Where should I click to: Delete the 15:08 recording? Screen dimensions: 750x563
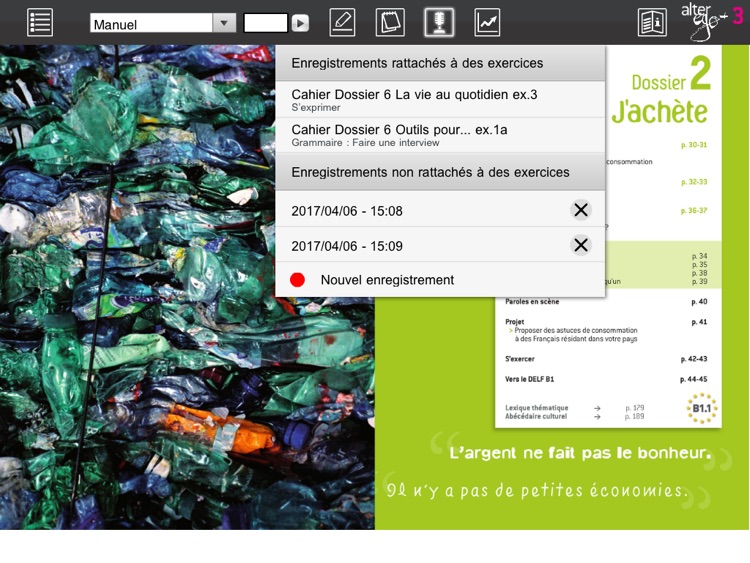[x=581, y=210]
